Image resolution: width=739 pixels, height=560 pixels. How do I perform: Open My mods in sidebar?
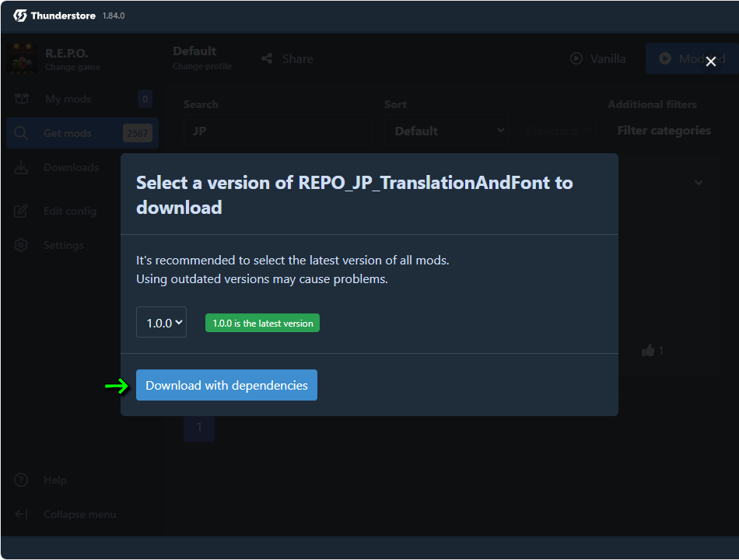coord(68,99)
